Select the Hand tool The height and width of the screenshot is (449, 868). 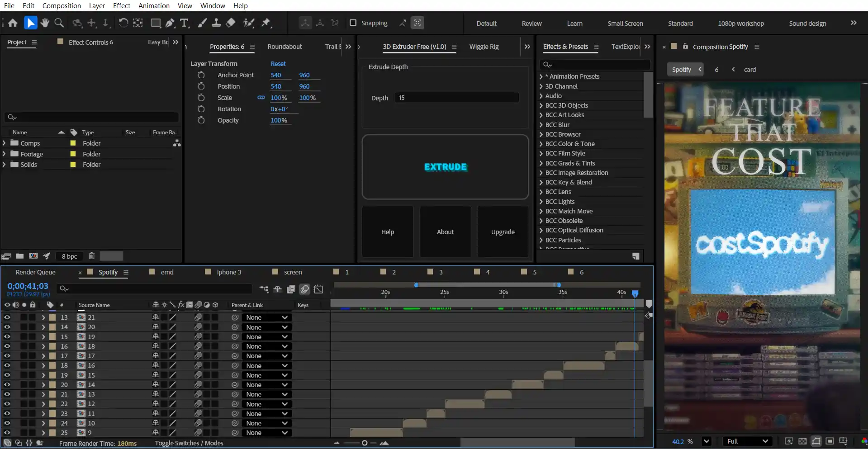44,23
